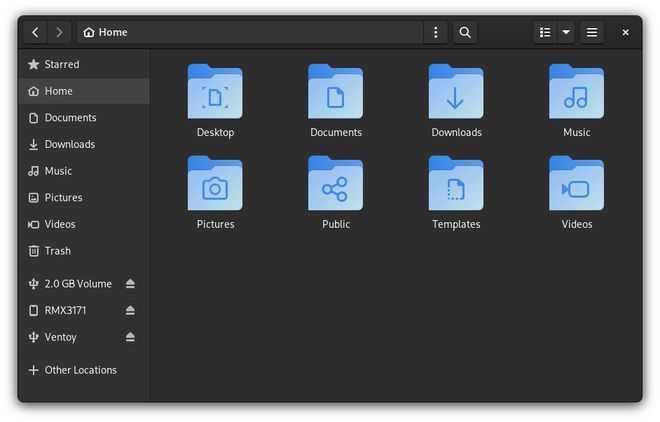
Task: Select the Templates folder icon
Action: 456,183
